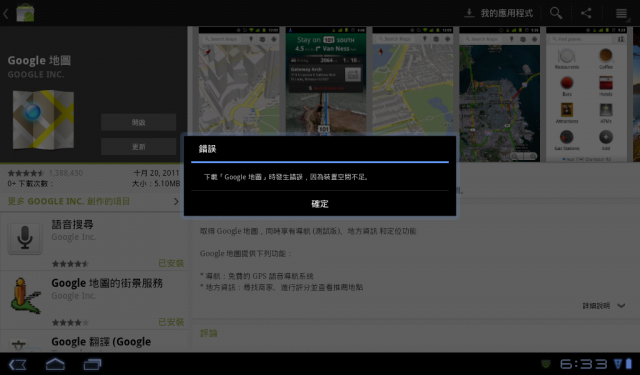Select Google 翻譯 app entry
The image size is (640, 375).
[x=93, y=342]
